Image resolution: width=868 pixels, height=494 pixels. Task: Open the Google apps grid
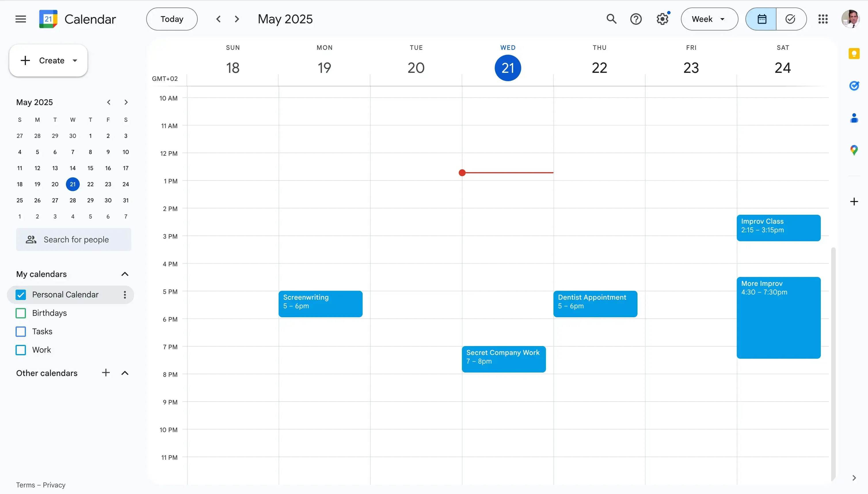[x=823, y=19]
